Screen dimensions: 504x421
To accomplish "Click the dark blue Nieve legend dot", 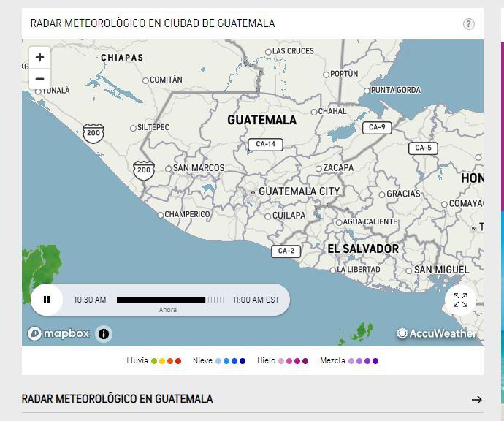I will pos(243,361).
